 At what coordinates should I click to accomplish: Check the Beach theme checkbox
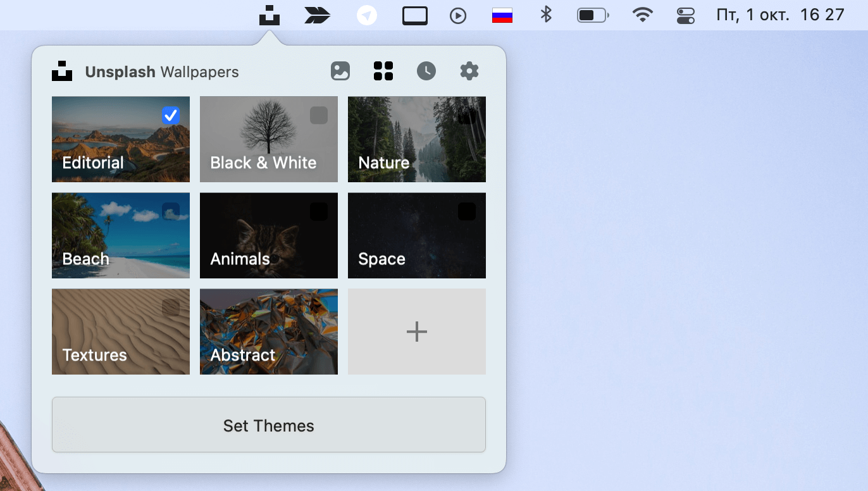pyautogui.click(x=171, y=211)
